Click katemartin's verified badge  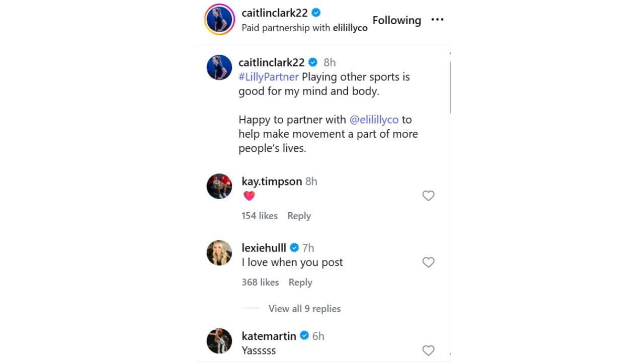304,335
